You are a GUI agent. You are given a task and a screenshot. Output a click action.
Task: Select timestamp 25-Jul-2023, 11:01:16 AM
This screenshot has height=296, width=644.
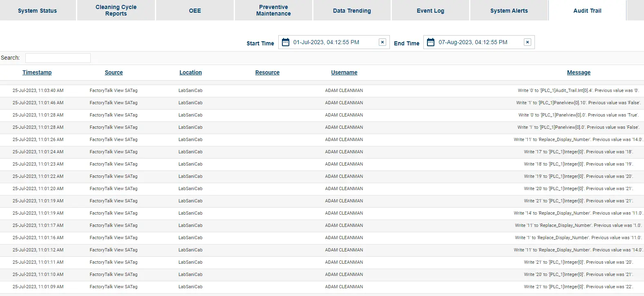pyautogui.click(x=38, y=238)
